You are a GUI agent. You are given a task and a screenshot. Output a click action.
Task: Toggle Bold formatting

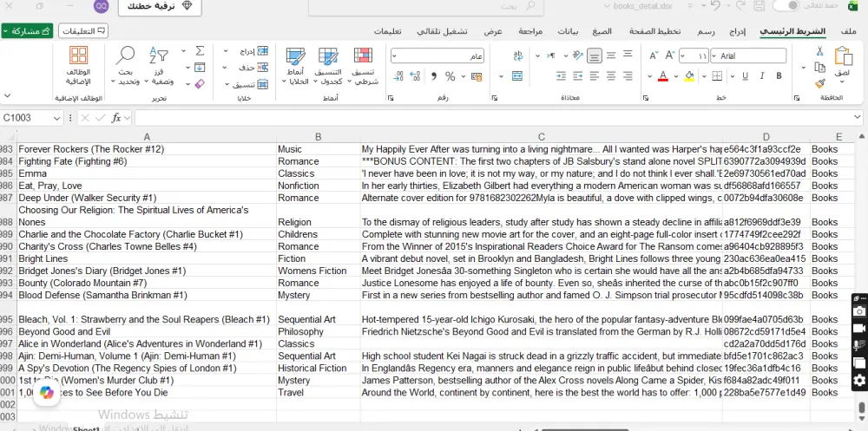click(x=779, y=75)
